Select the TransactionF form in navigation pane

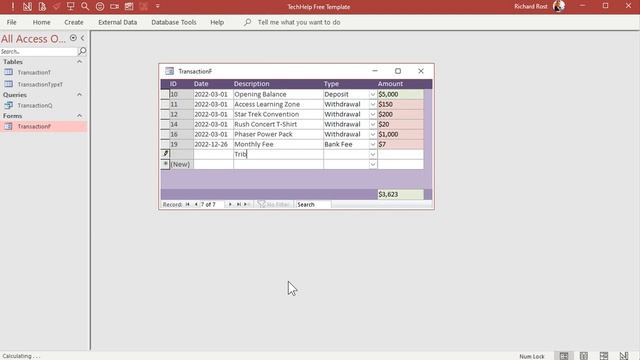point(43,127)
